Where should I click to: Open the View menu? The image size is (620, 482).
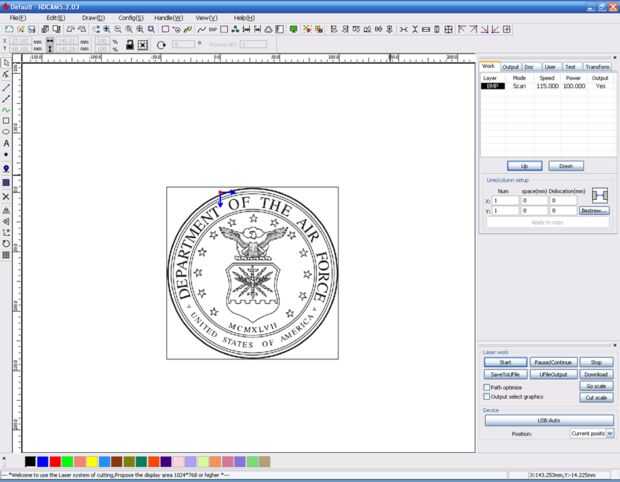click(x=206, y=18)
